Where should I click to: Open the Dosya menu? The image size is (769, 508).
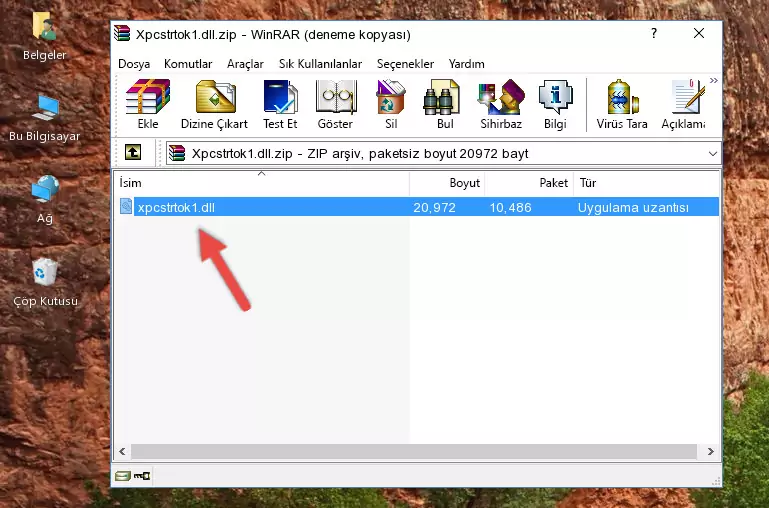point(134,64)
